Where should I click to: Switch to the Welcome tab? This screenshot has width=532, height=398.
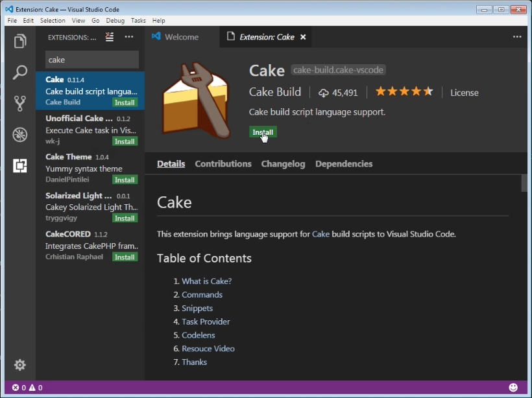(x=182, y=37)
